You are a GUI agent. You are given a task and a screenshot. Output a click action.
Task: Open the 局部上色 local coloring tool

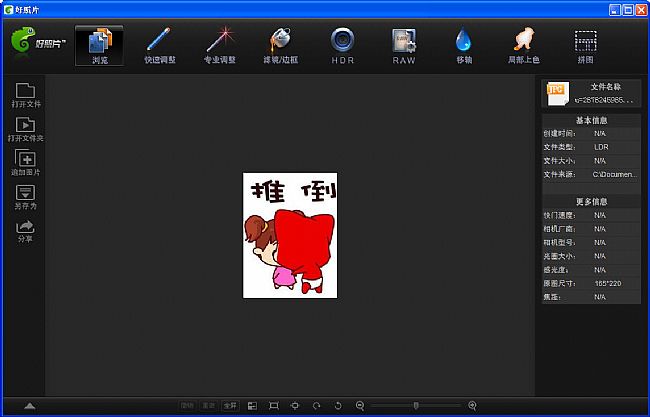coord(524,44)
